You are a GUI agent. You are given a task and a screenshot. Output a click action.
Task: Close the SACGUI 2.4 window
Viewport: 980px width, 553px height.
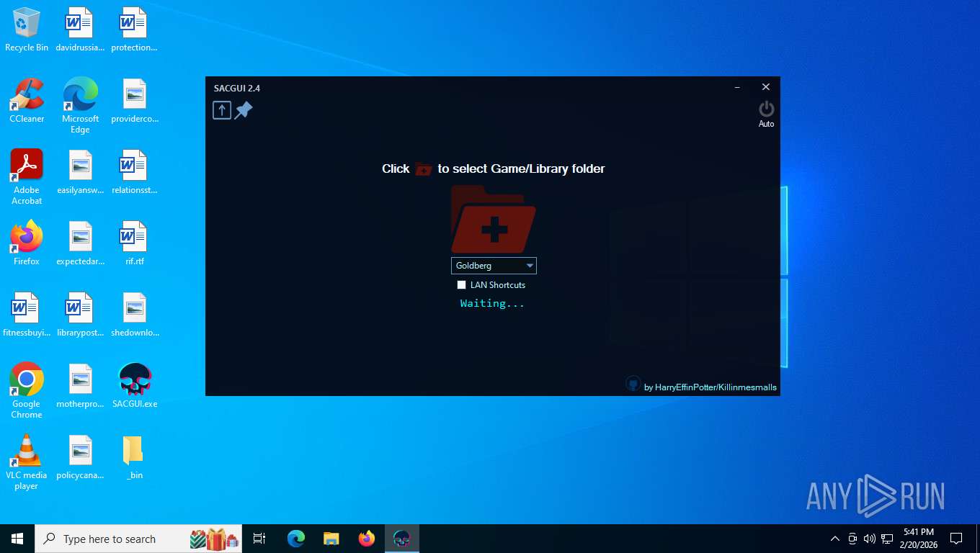tap(766, 87)
